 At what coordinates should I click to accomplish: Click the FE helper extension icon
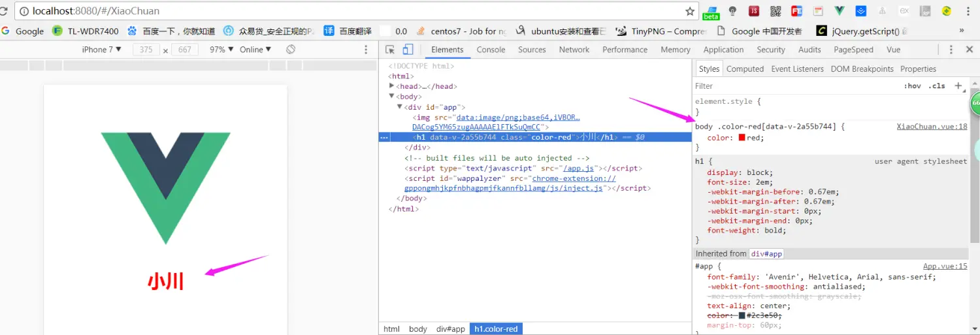point(796,11)
